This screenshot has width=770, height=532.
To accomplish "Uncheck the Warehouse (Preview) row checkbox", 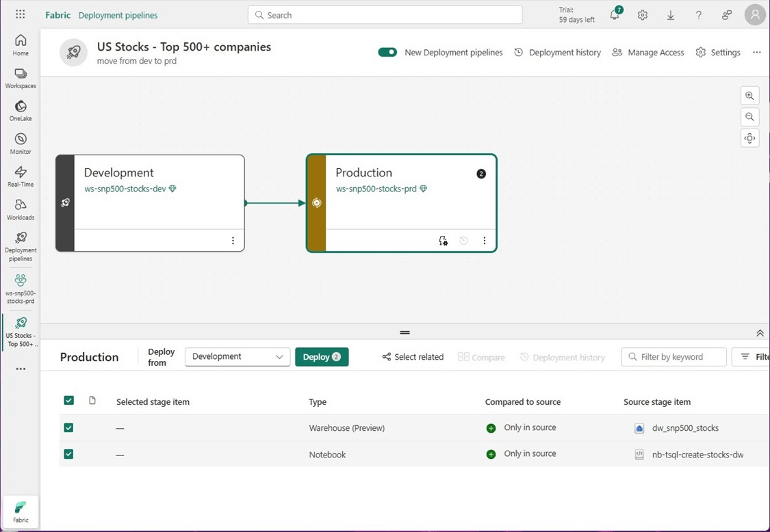I will click(x=68, y=427).
